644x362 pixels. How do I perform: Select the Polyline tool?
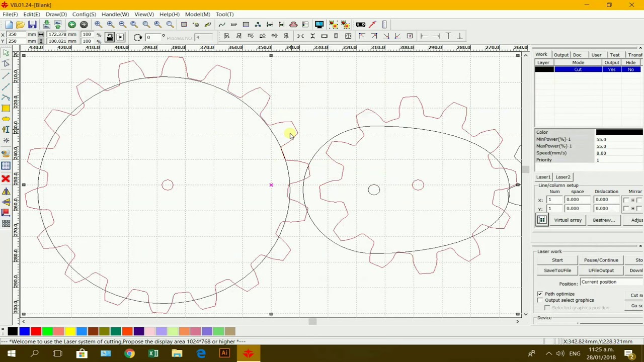6,86
